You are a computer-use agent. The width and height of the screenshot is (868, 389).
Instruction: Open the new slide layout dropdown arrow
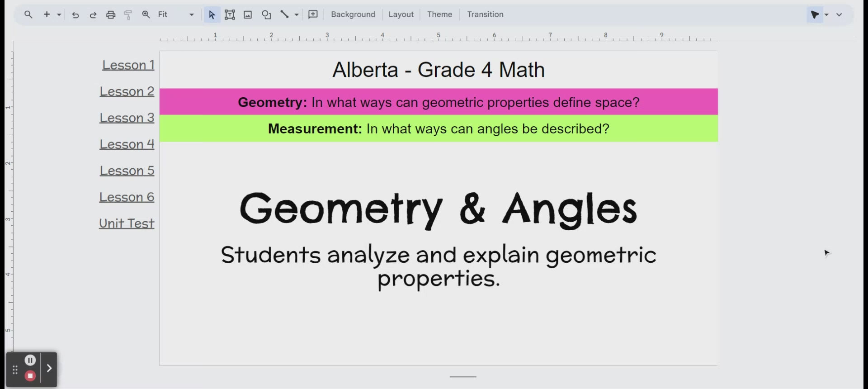pyautogui.click(x=59, y=15)
